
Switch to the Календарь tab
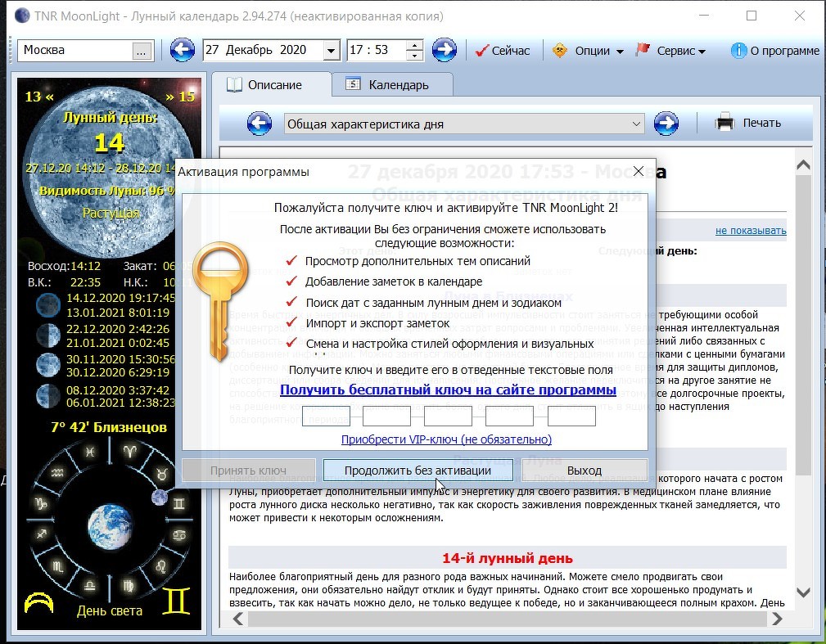point(392,85)
